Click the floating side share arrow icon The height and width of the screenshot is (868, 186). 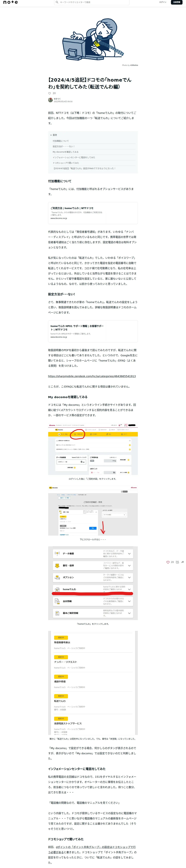tap(183, 562)
